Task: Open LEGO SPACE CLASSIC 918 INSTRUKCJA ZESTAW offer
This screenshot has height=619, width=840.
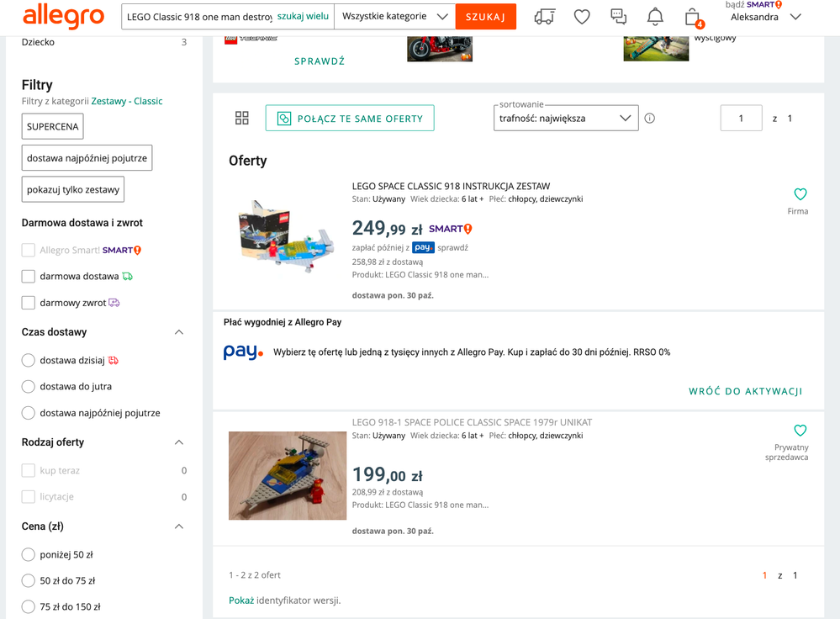Action: point(451,186)
